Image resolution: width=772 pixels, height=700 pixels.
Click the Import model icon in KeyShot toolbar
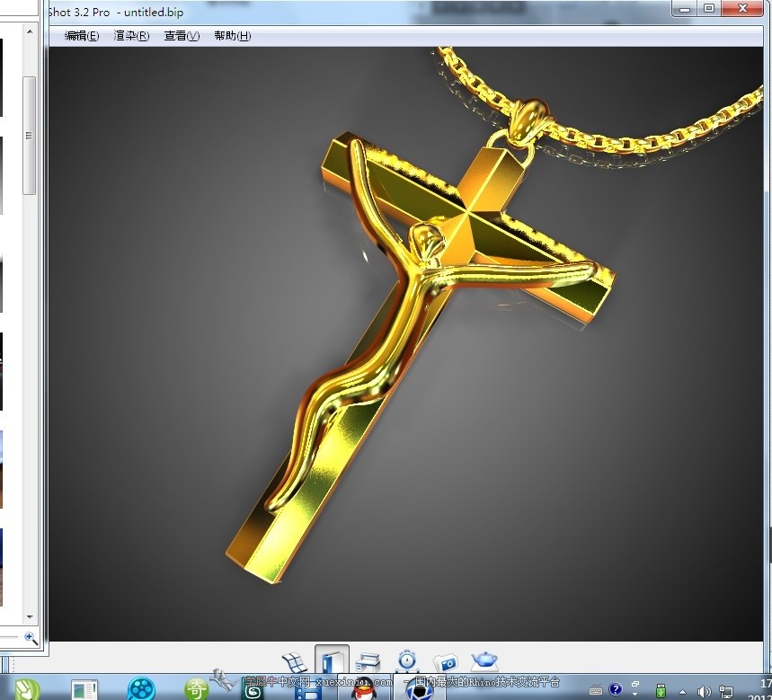(295, 662)
